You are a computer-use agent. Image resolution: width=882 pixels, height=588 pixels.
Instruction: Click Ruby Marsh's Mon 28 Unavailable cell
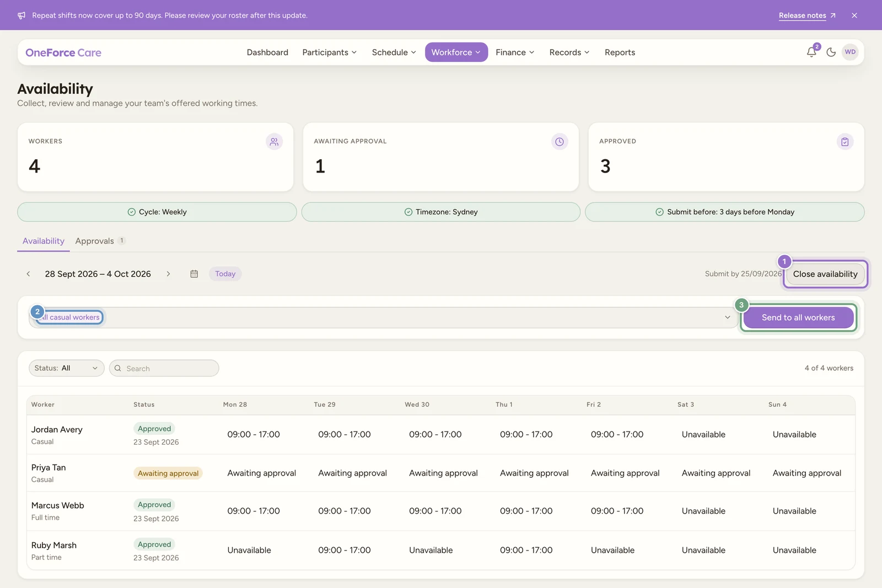(x=249, y=550)
